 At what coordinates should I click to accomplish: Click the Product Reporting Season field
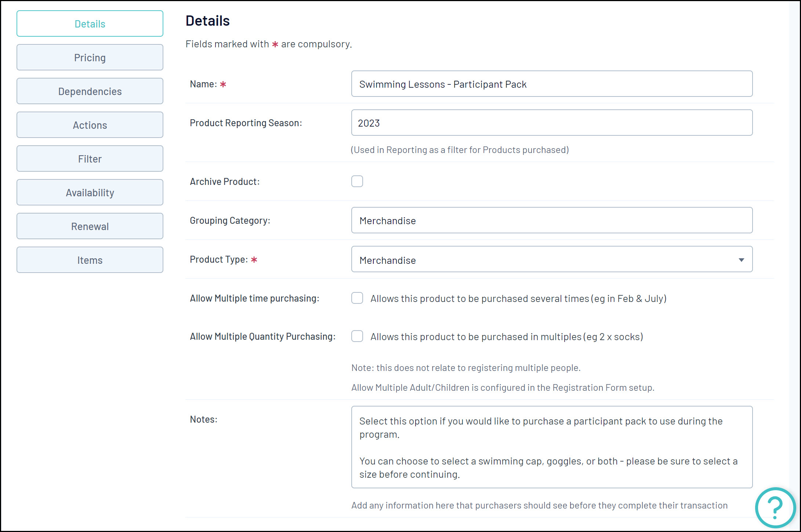pos(551,123)
